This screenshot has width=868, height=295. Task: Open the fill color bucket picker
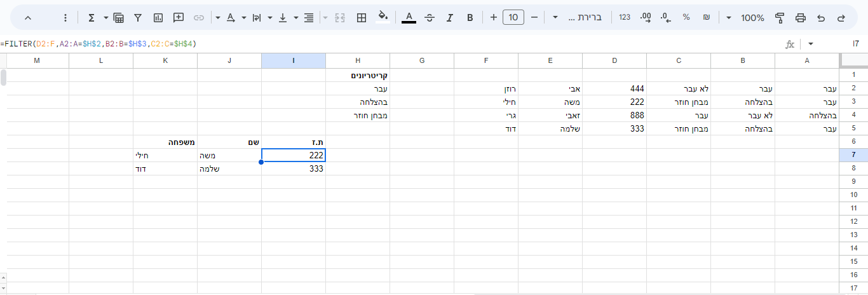382,17
